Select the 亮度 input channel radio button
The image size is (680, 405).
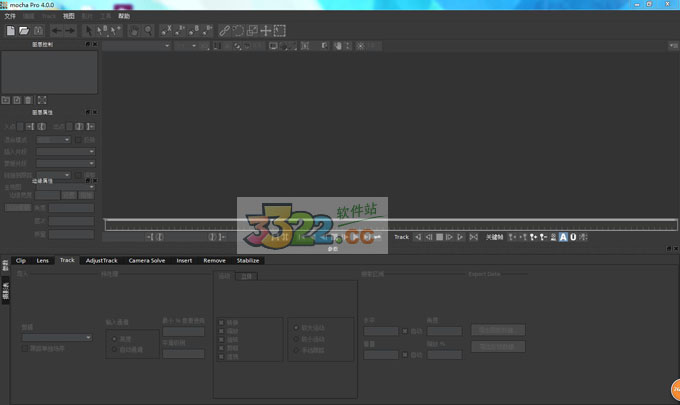[x=113, y=338]
